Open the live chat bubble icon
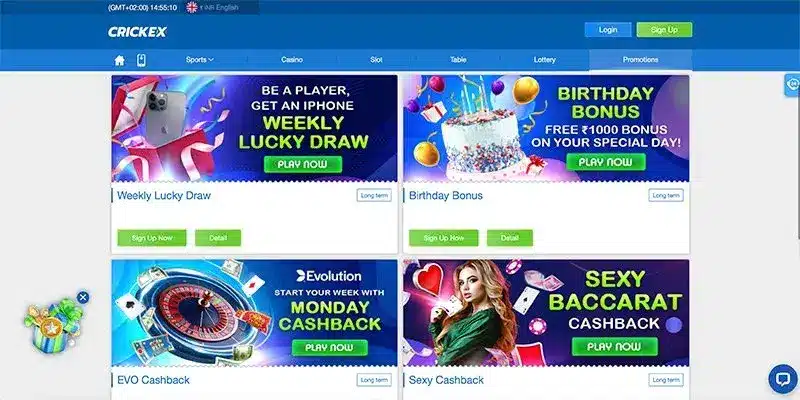 783,379
